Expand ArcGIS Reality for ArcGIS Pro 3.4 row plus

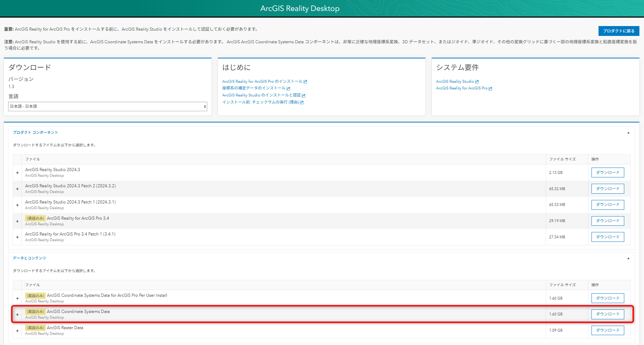coord(17,221)
